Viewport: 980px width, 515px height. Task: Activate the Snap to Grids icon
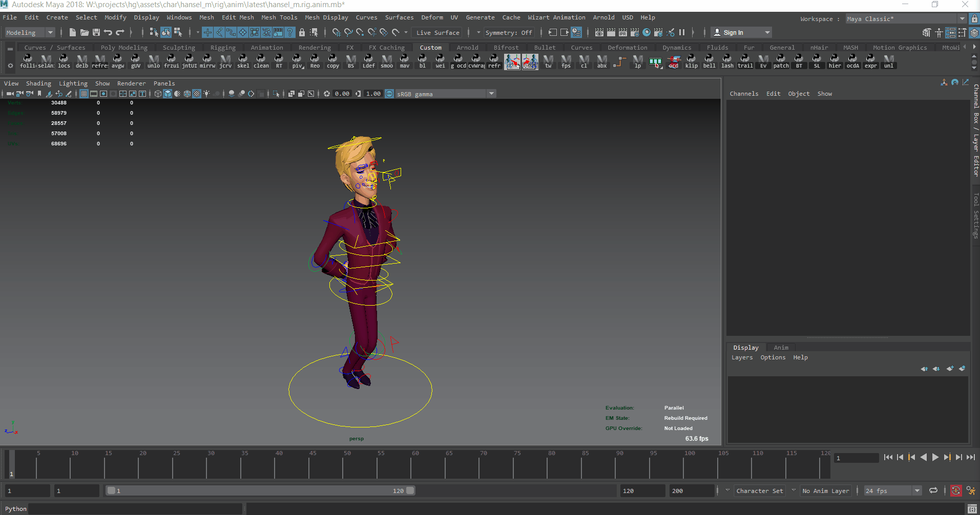[x=336, y=32]
